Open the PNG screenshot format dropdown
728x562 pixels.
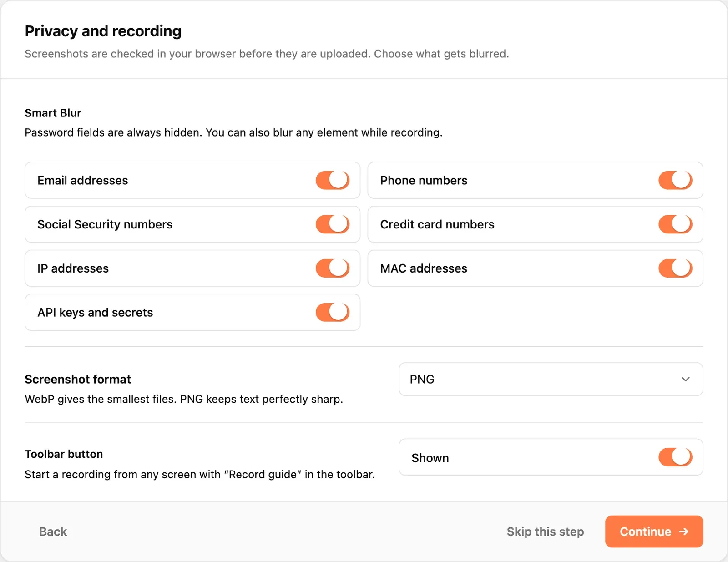click(x=551, y=379)
